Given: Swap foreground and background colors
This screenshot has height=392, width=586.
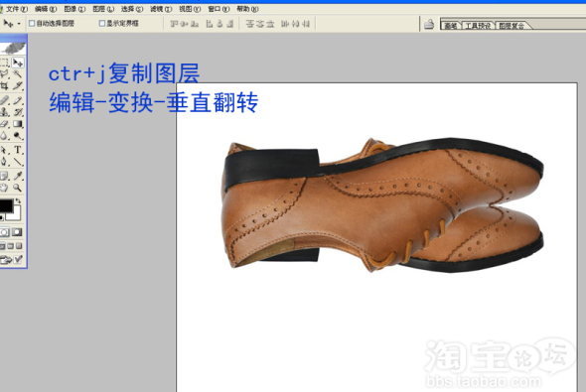Looking at the screenshot, I should [x=18, y=200].
